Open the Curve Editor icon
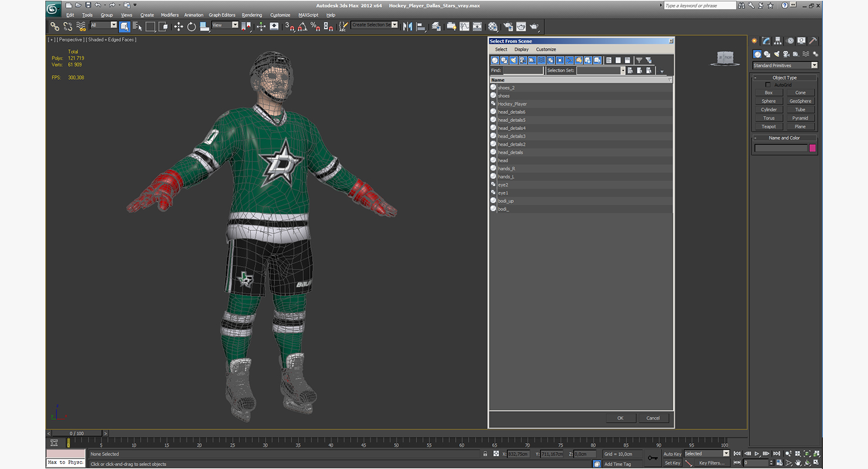The height and width of the screenshot is (469, 868). pyautogui.click(x=464, y=26)
